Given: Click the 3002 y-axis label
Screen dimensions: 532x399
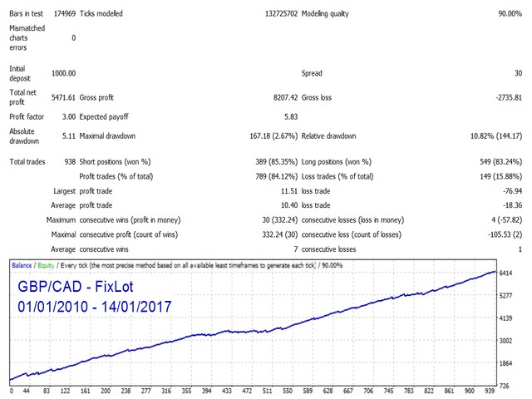Looking at the screenshot, I should [x=506, y=341].
